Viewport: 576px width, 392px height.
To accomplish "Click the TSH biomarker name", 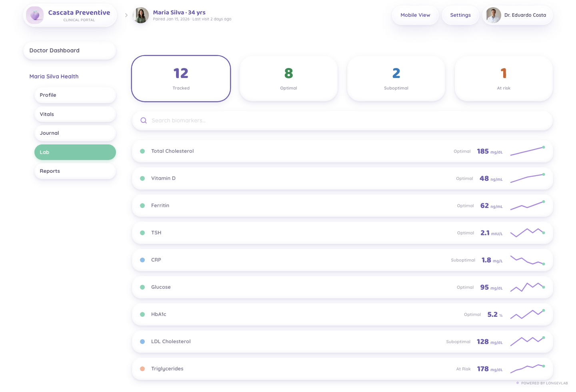I will [x=156, y=233].
